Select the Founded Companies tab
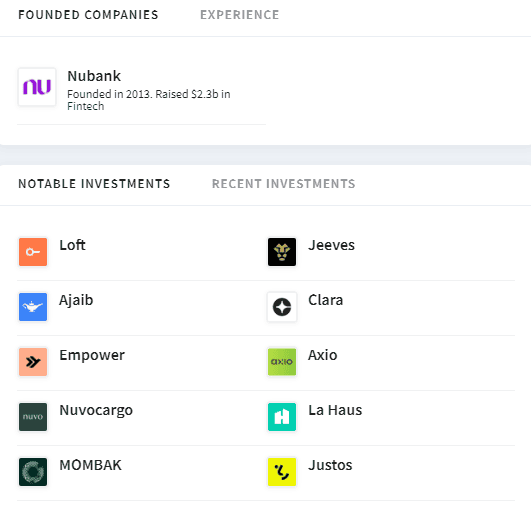Screen dimensions: 531x515 click(88, 15)
